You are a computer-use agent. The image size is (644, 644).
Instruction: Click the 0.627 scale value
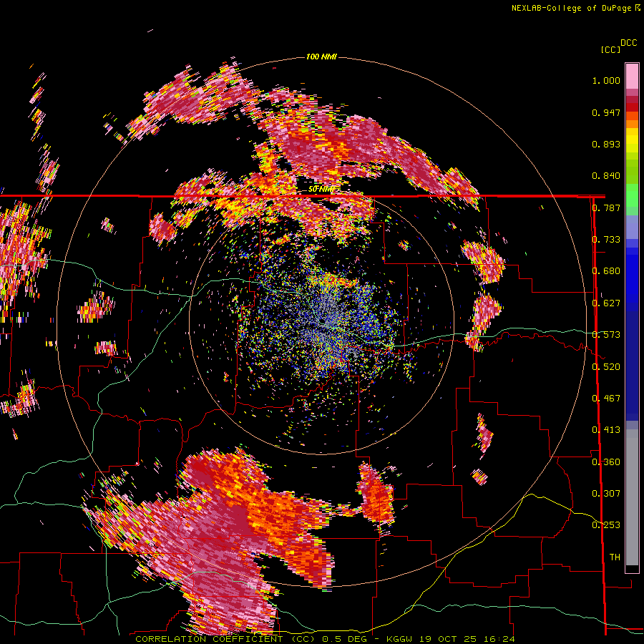[606, 303]
